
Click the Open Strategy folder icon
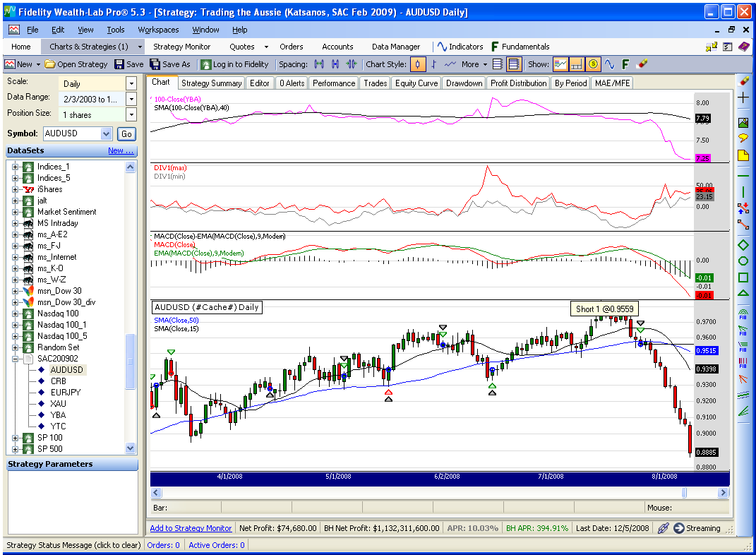tap(50, 64)
